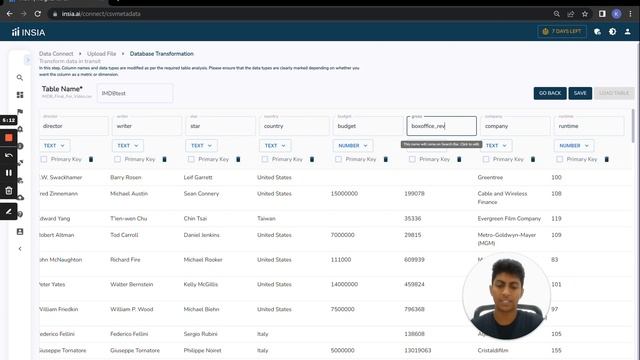Open the country TEXT data type dropdown
The width and height of the screenshot is (640, 360).
pos(275,146)
